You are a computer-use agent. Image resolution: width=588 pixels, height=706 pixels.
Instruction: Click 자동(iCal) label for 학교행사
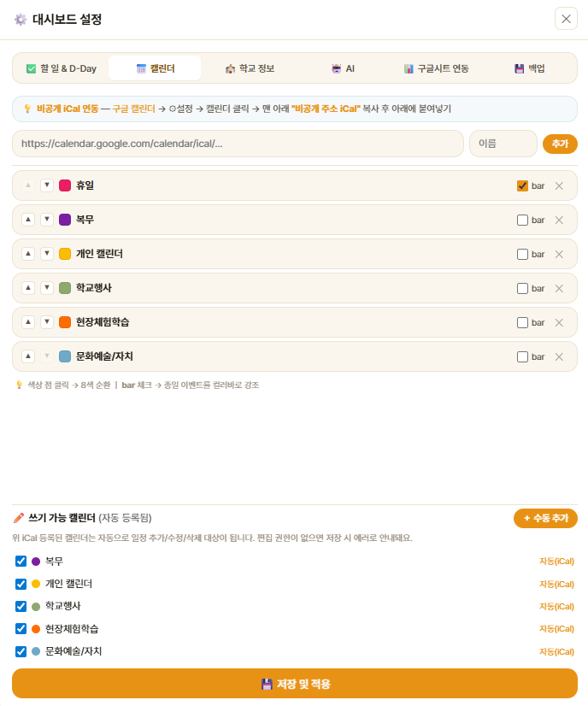(x=557, y=607)
